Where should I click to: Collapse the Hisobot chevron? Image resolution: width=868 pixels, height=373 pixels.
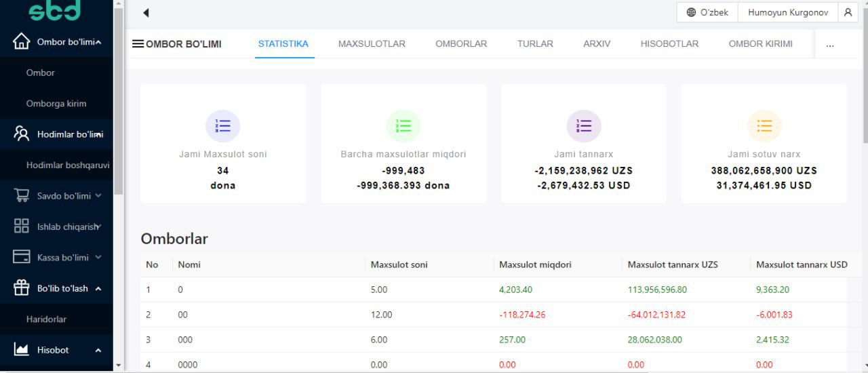pos(98,350)
